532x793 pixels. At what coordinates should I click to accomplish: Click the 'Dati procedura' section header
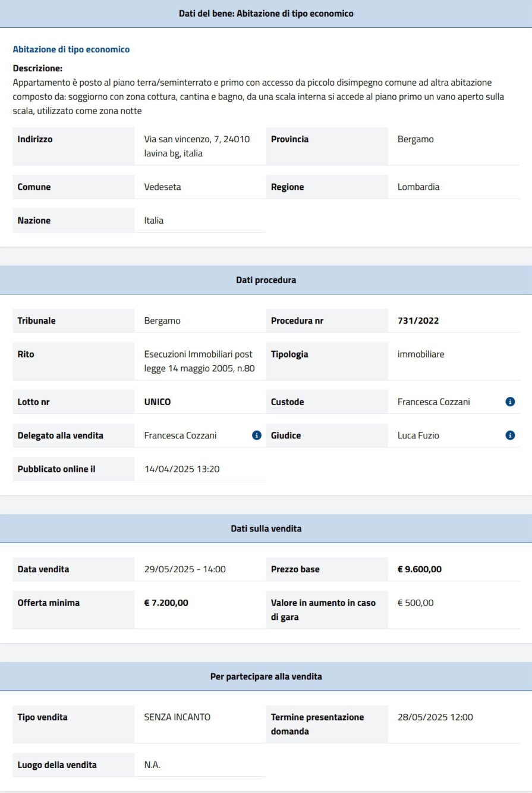(x=266, y=280)
